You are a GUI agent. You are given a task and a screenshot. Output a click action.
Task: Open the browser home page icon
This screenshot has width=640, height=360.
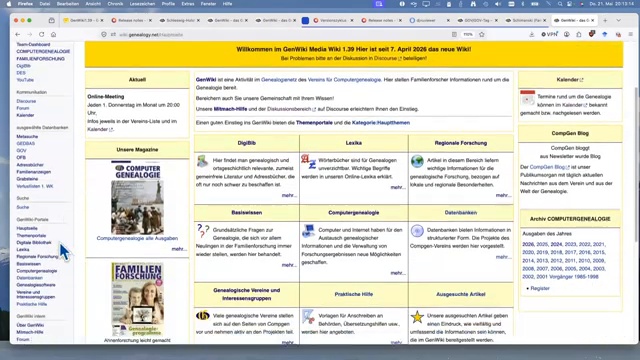(x=53, y=35)
